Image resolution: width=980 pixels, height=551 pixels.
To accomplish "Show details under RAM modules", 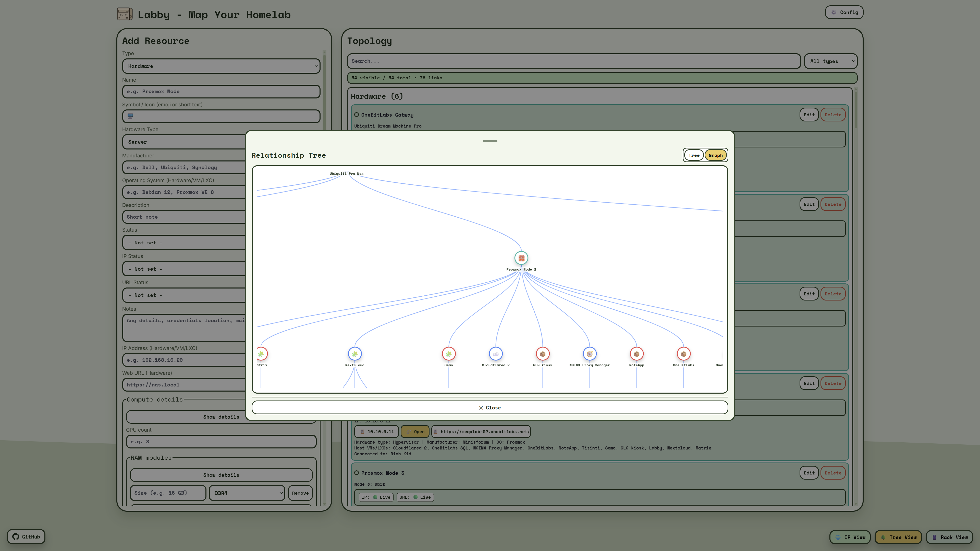I will (x=221, y=475).
